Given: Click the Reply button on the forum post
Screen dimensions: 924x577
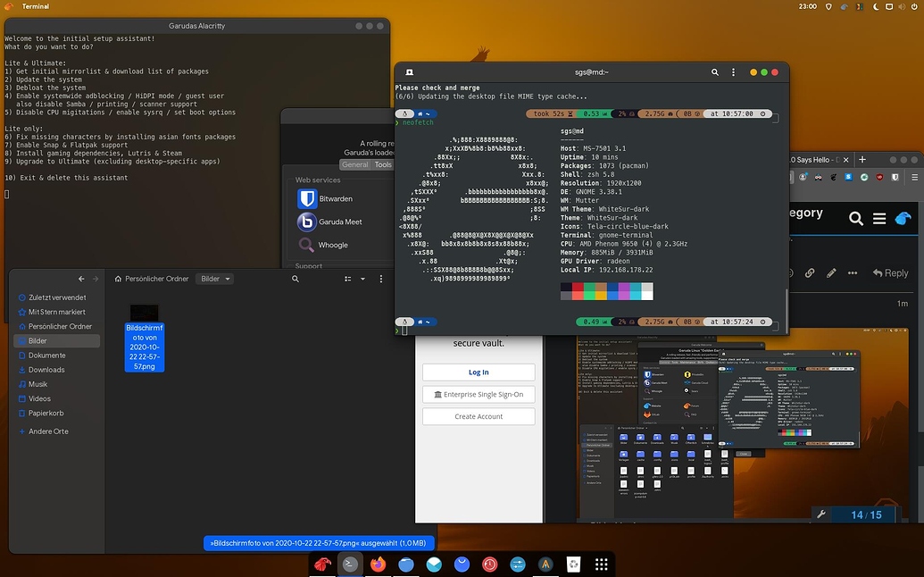Looking at the screenshot, I should point(890,273).
